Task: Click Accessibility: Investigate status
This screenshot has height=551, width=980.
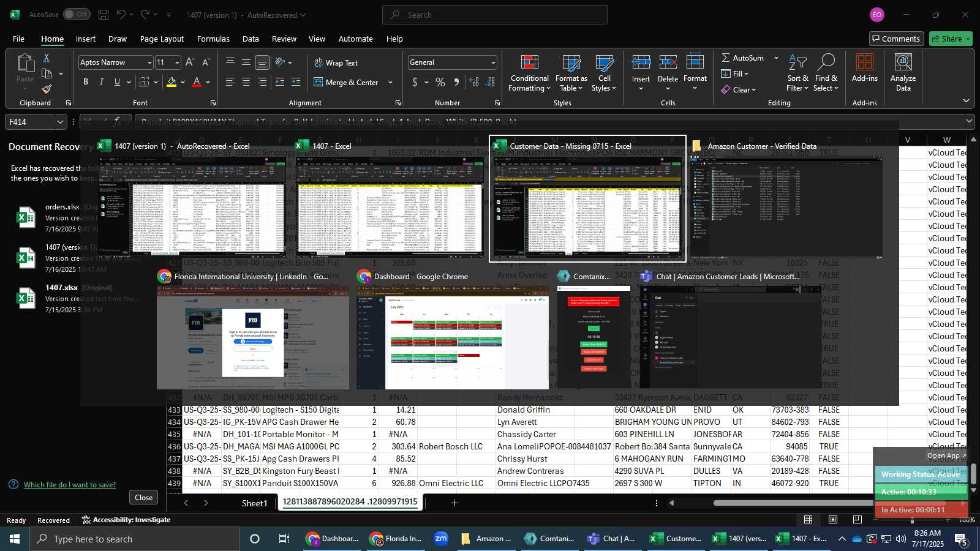Action: click(126, 520)
